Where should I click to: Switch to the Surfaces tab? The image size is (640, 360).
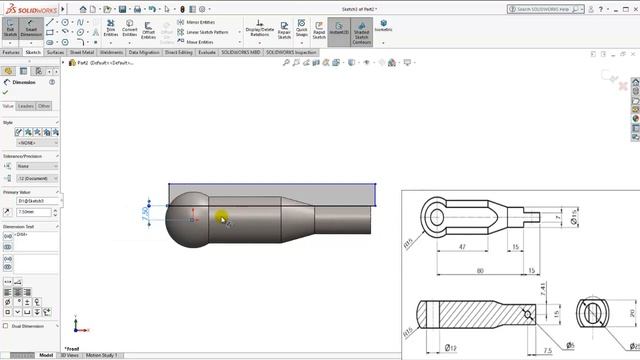pyautogui.click(x=55, y=52)
